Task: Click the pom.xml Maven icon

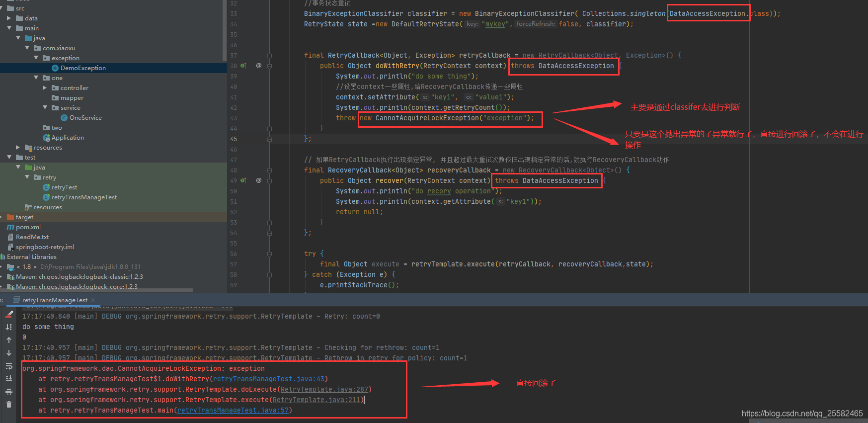Action: point(10,227)
